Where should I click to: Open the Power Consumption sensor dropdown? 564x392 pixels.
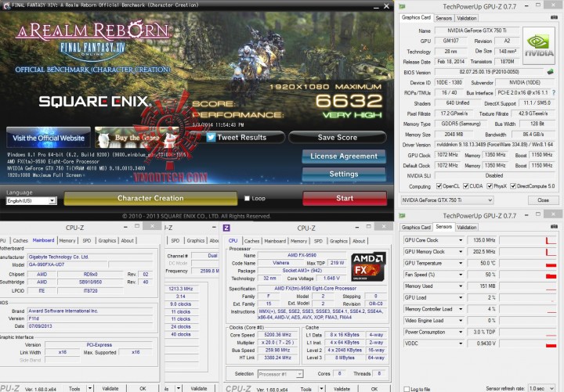[x=461, y=332]
